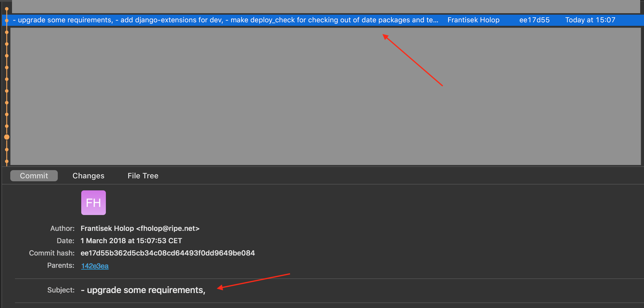Image resolution: width=644 pixels, height=308 pixels.
Task: Click the commit Date value
Action: [x=131, y=241]
